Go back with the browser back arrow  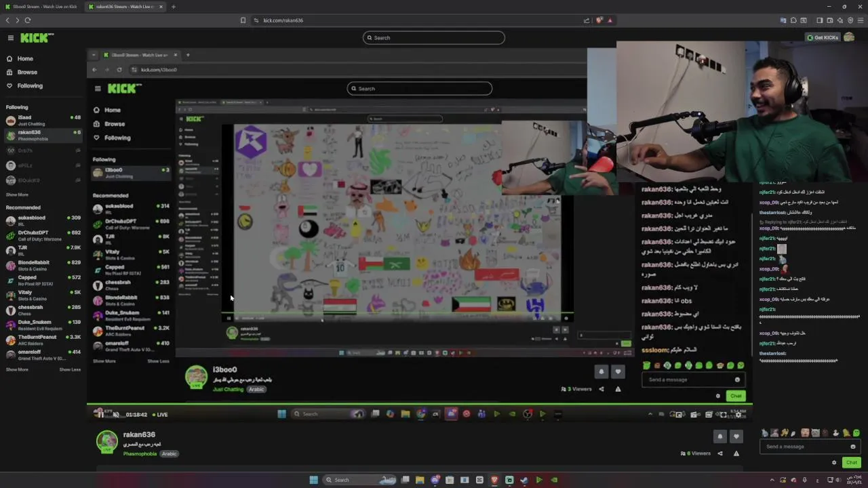tap(8, 20)
